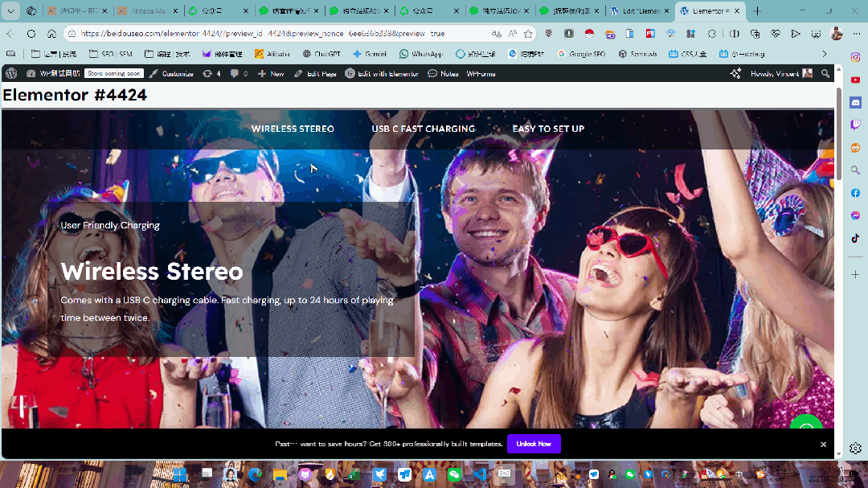This screenshot has height=488, width=868.
Task: Click the admin bar search magnifier icon
Action: [x=825, y=73]
